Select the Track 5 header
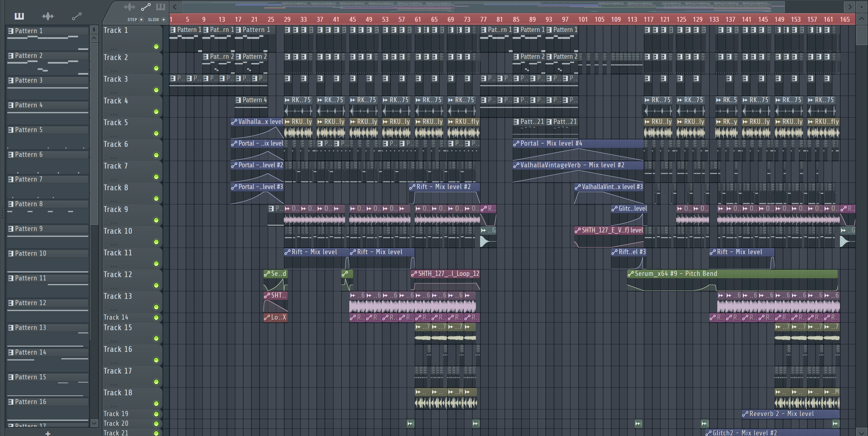Viewport: 868px width, 436px height. (x=132, y=128)
